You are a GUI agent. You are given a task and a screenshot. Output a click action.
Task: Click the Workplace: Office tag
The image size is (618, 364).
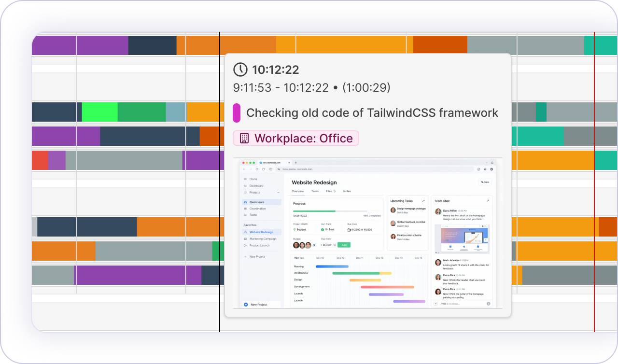point(296,139)
